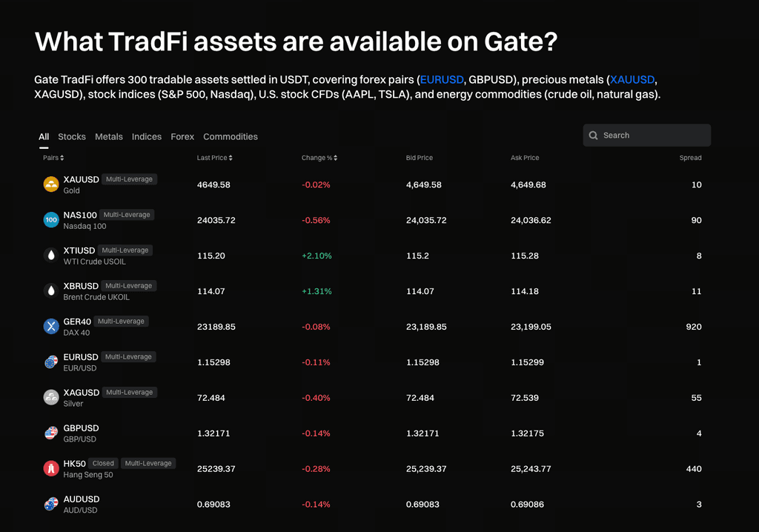
Task: Click the XAGUSD silver icon
Action: pos(51,398)
